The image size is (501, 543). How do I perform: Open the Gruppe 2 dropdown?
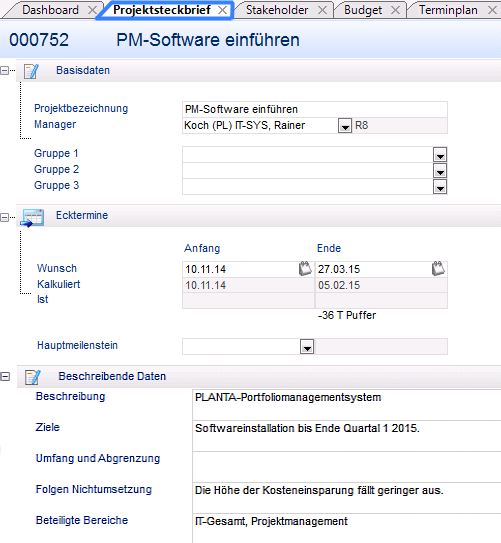tap(440, 171)
